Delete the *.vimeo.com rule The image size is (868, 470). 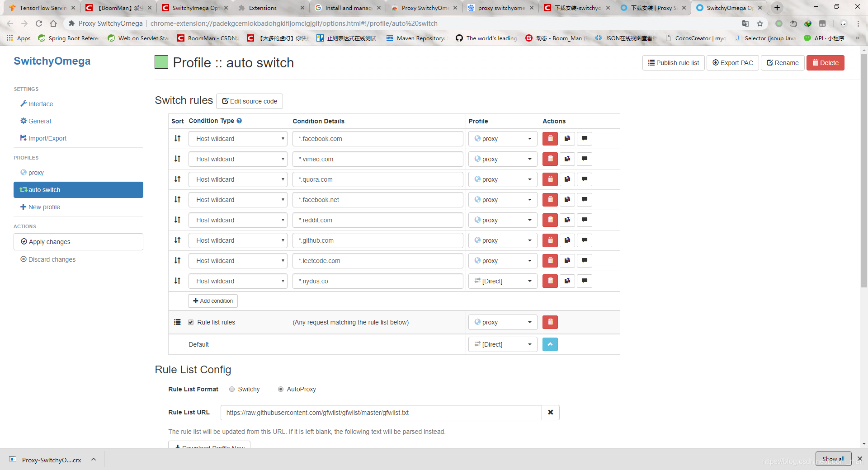coord(550,159)
